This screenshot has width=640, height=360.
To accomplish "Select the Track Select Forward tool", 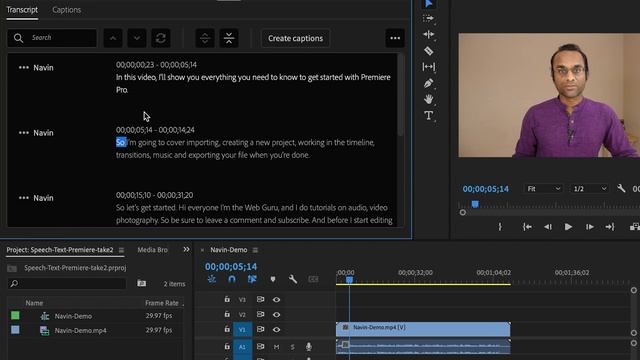I will click(428, 18).
